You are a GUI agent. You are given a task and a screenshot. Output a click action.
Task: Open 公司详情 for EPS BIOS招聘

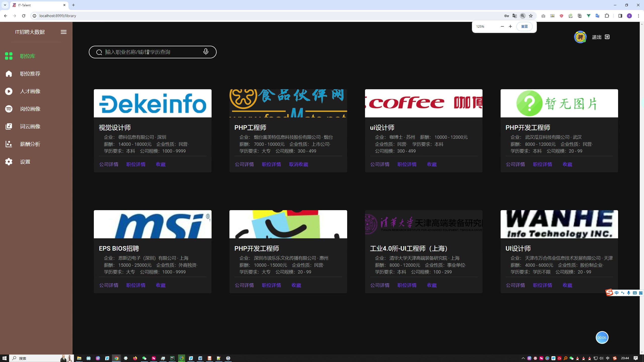(x=109, y=285)
